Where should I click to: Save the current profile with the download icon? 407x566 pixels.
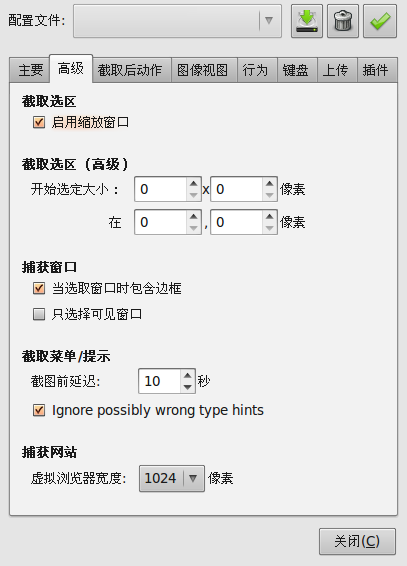307,21
